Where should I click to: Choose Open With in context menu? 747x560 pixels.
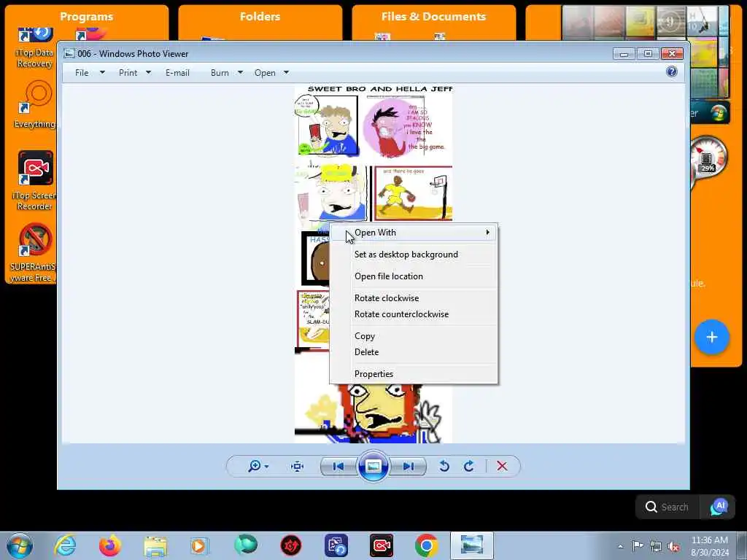(414, 233)
